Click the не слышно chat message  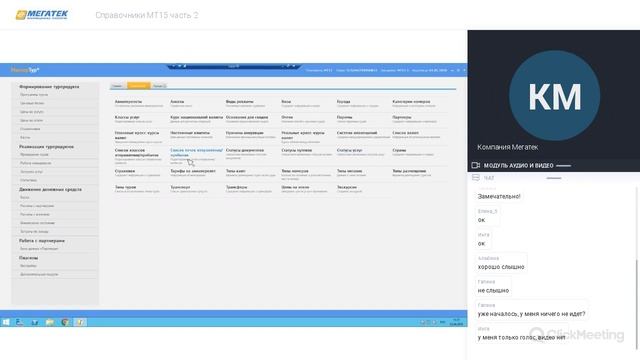(x=493, y=291)
